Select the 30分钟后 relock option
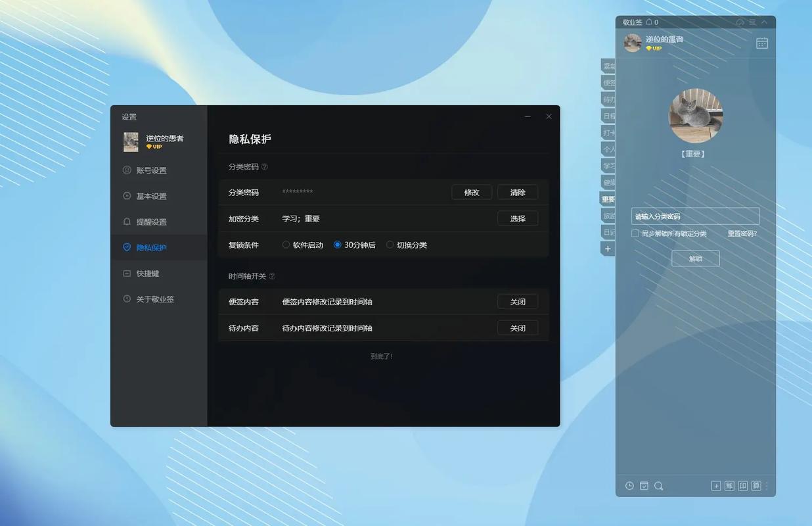 (x=338, y=244)
